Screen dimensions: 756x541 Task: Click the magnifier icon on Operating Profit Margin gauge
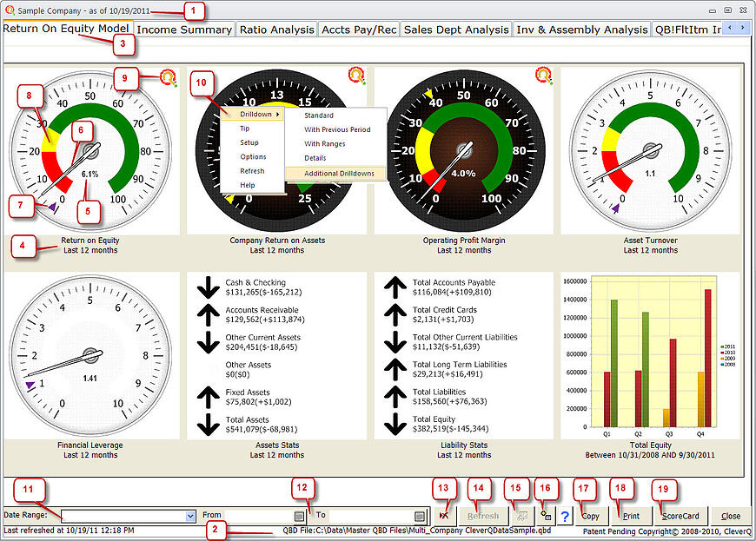pos(544,76)
